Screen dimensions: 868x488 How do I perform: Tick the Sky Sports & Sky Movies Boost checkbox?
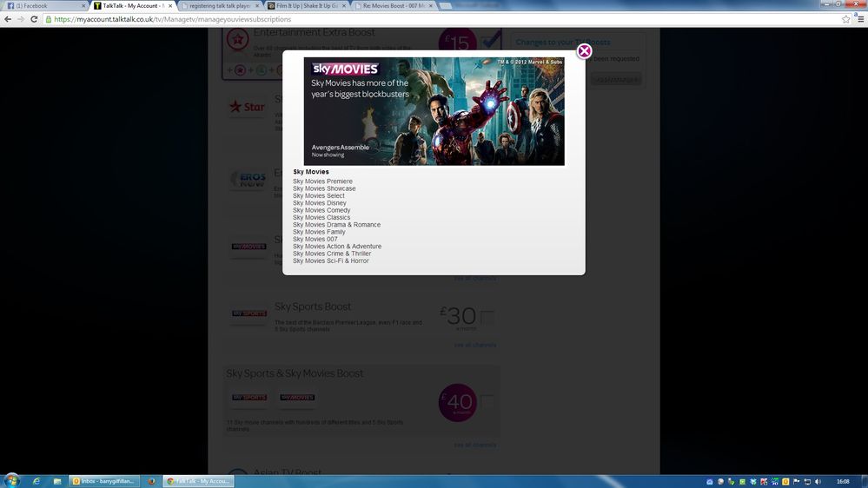[x=487, y=401]
